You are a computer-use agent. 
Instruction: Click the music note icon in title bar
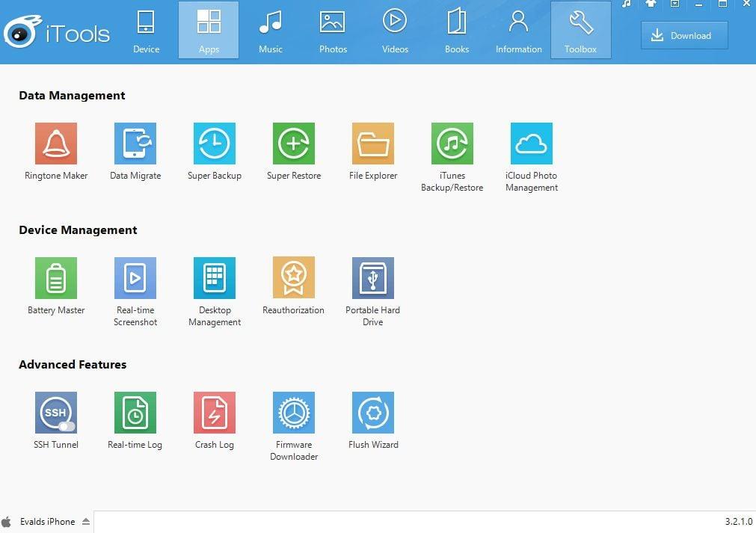point(627,4)
